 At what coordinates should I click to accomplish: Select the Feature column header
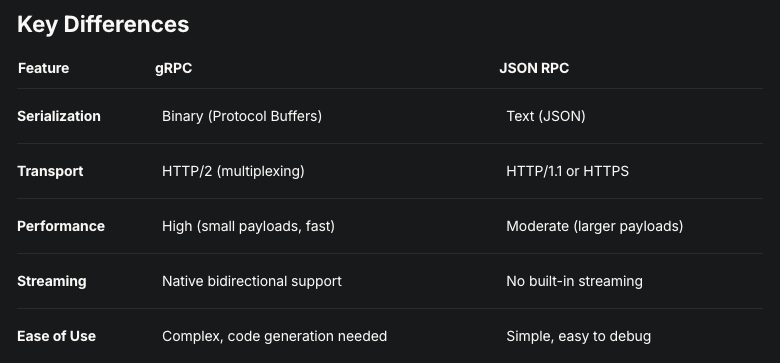point(43,68)
